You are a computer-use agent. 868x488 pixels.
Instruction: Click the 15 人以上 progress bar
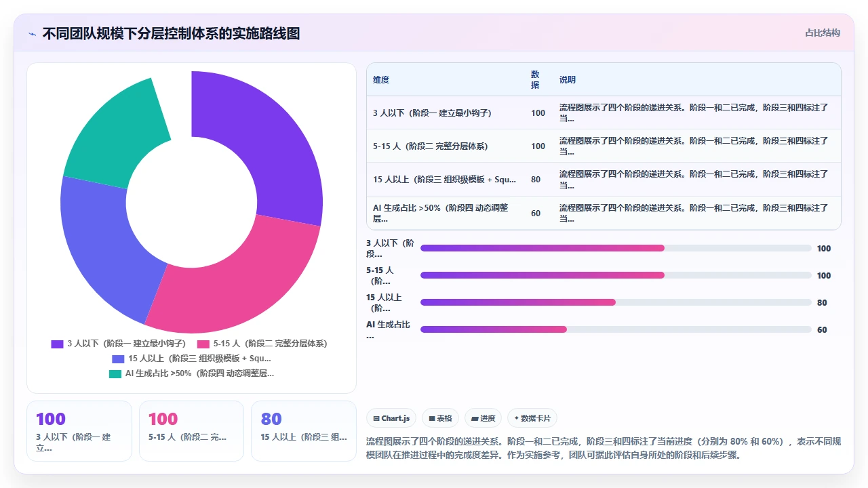(616, 302)
